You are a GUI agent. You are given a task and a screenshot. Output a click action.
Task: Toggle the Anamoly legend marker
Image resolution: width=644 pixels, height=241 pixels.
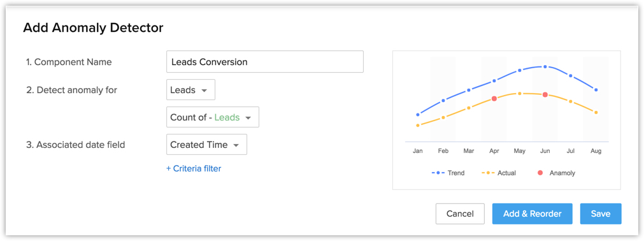coord(541,173)
